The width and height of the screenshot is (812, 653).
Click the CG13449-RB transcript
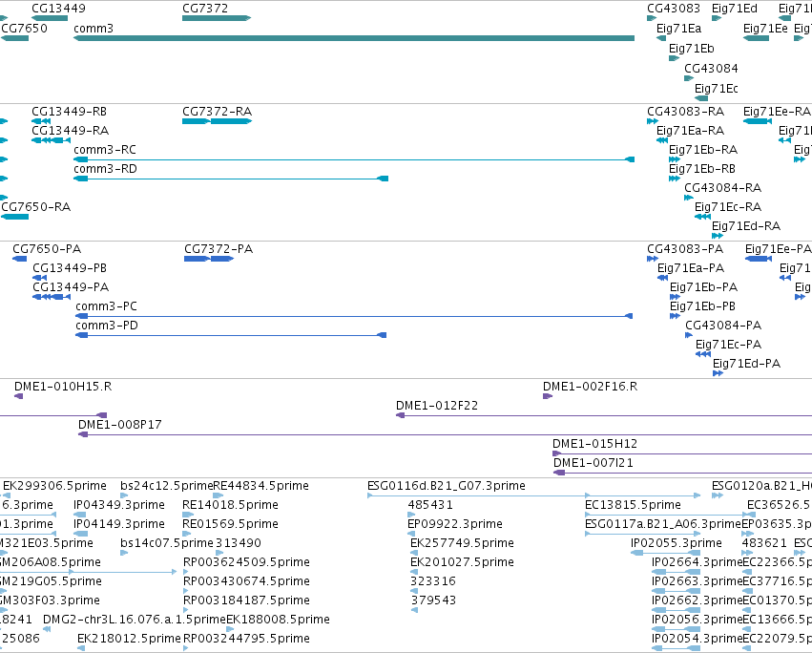coord(41,121)
